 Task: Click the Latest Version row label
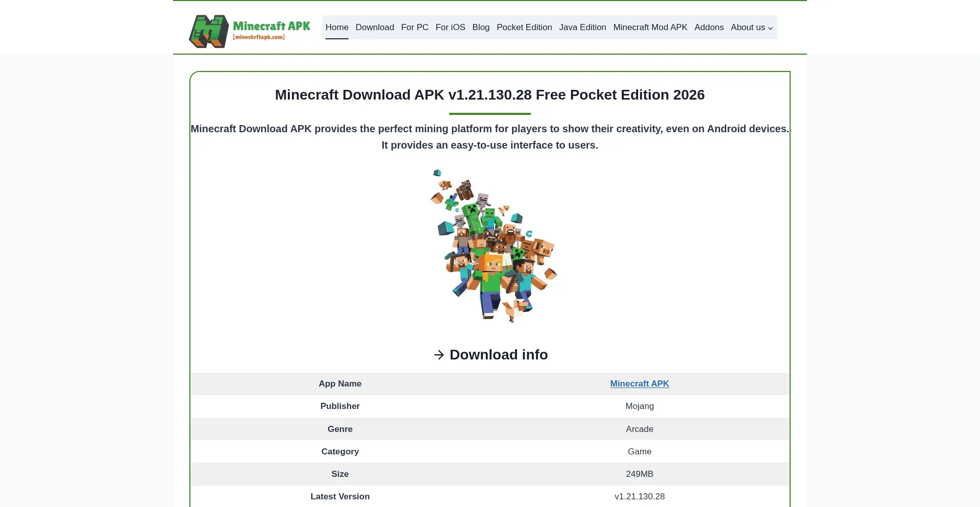pyautogui.click(x=340, y=496)
